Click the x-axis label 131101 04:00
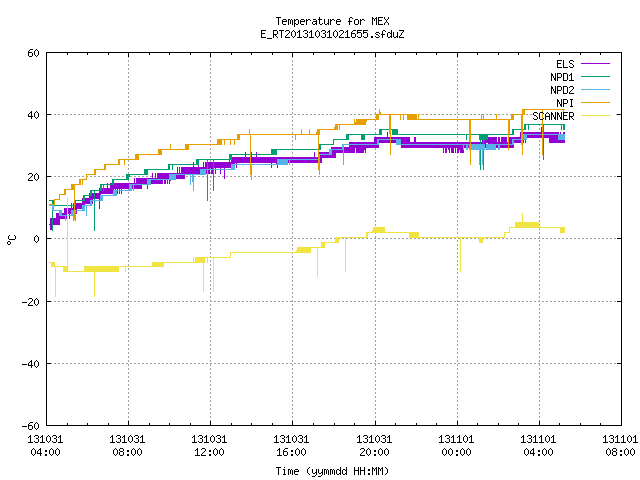 pyautogui.click(x=538, y=446)
